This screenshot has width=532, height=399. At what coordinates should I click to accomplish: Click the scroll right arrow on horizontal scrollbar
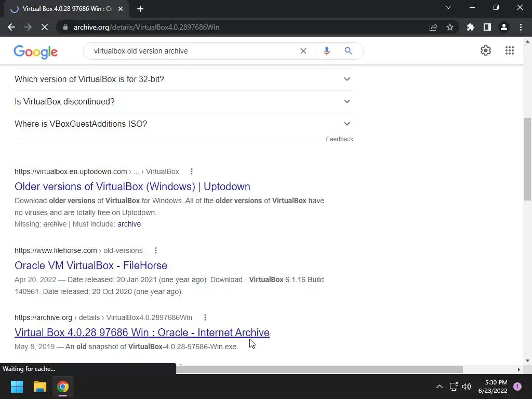tap(519, 369)
